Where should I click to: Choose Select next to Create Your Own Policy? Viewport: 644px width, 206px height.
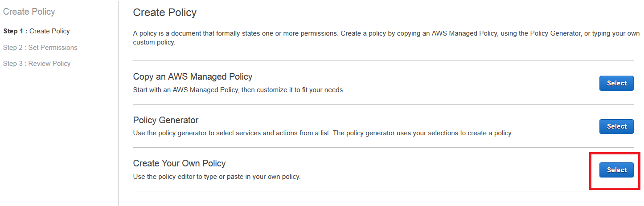click(616, 170)
